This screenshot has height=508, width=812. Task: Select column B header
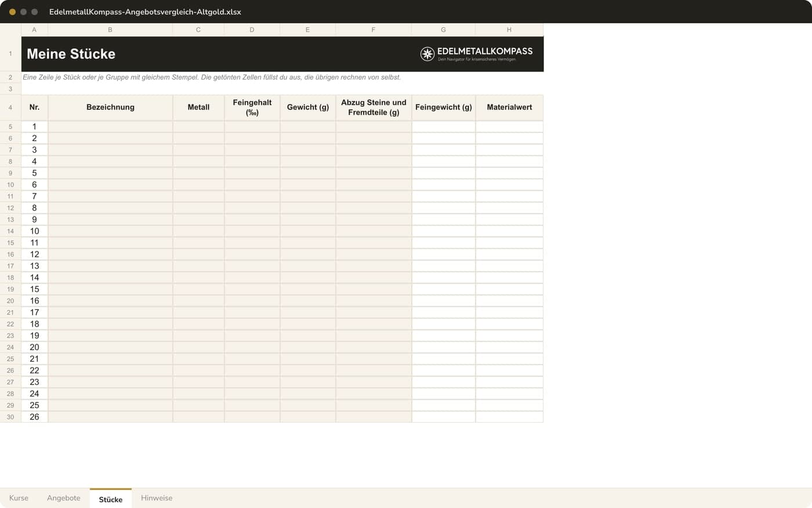click(x=110, y=30)
